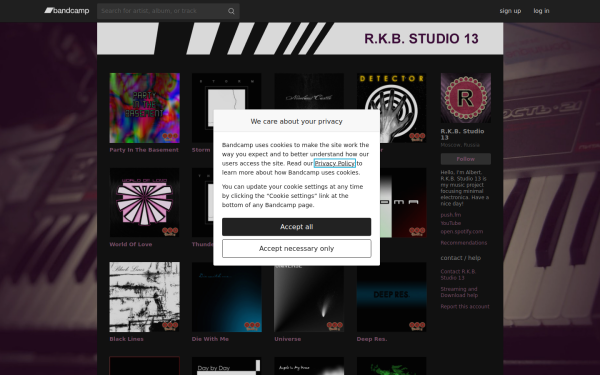Click the Deep Res. title link
Viewport: 600px width, 375px height.
coord(372,339)
